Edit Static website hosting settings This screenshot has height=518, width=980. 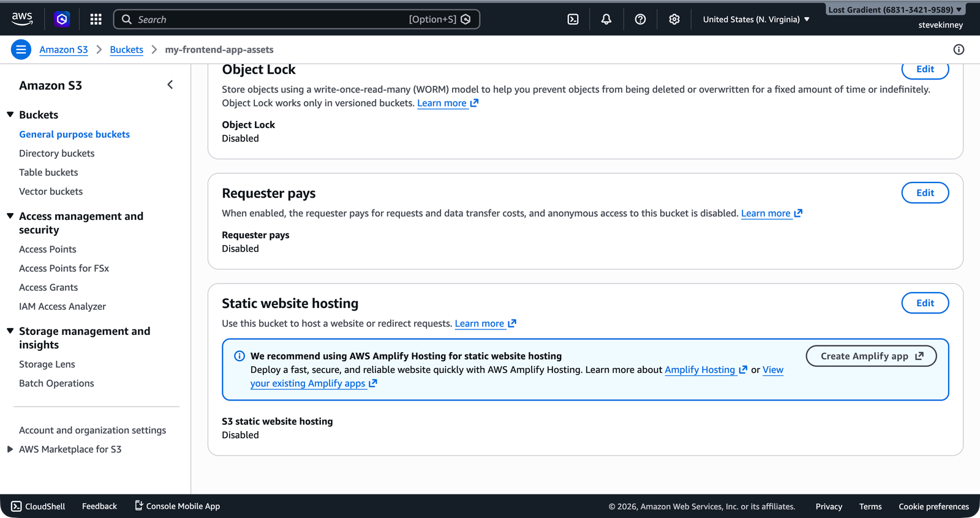pos(925,303)
